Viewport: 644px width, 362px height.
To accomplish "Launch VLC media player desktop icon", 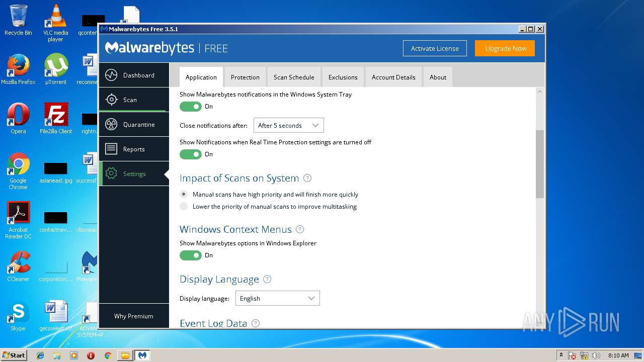I will [x=55, y=23].
